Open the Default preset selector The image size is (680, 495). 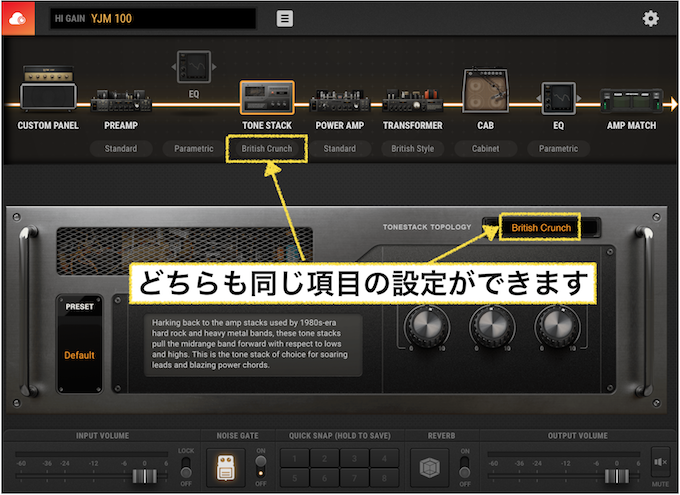point(79,355)
